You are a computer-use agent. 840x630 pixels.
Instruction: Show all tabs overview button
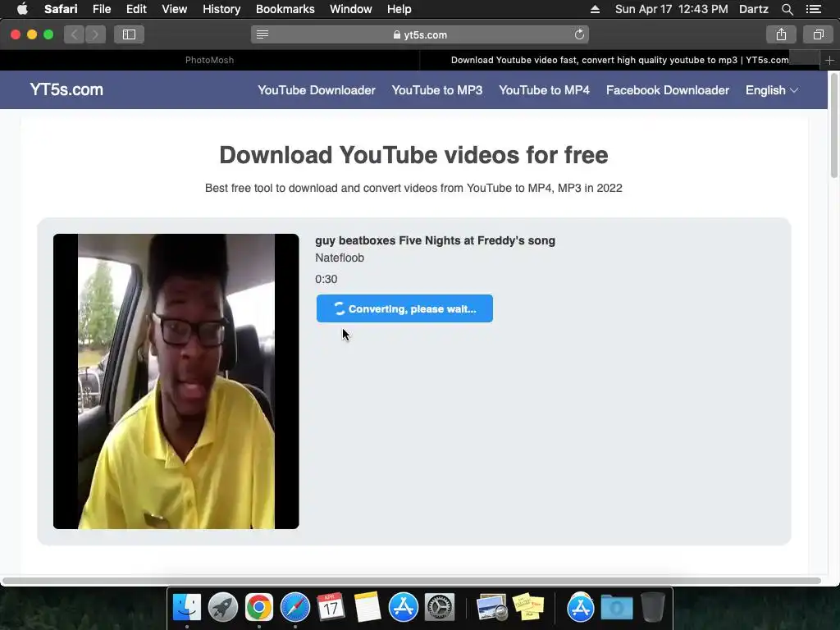click(818, 34)
